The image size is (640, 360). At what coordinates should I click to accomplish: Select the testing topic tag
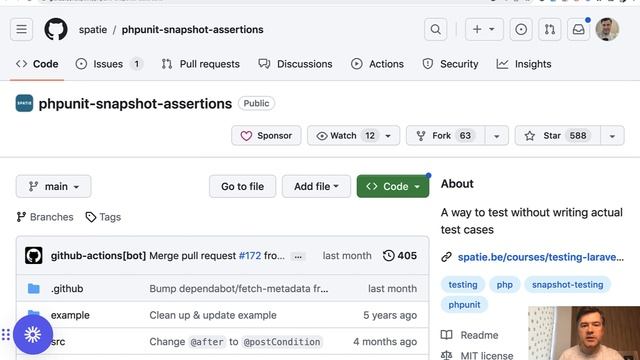[x=463, y=284]
